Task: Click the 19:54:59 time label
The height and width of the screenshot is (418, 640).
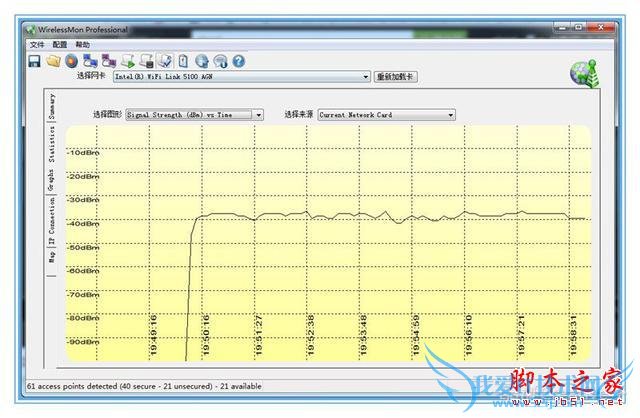Action: (416, 335)
